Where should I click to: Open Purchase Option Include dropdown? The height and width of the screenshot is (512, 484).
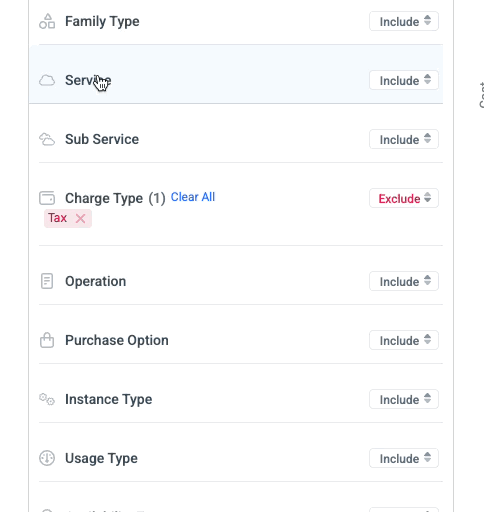[404, 340]
